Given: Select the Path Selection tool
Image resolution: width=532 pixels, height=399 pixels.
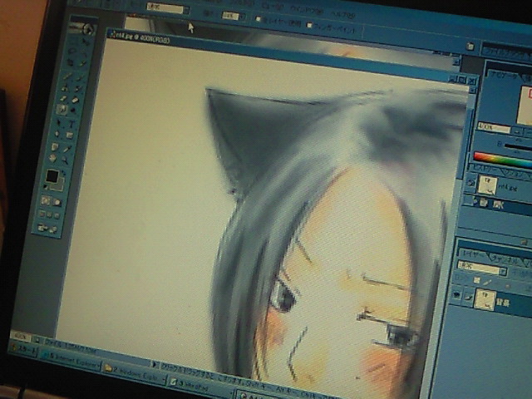Looking at the screenshot, I should click(x=60, y=122).
